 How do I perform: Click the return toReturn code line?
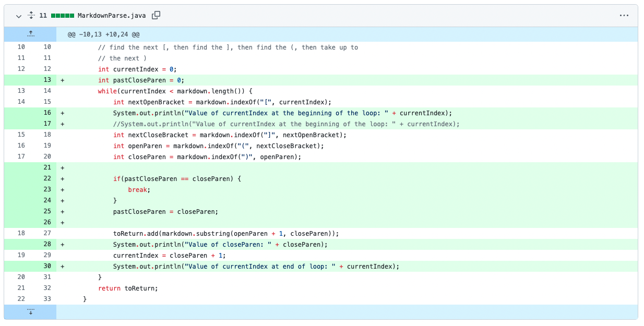pyautogui.click(x=128, y=288)
